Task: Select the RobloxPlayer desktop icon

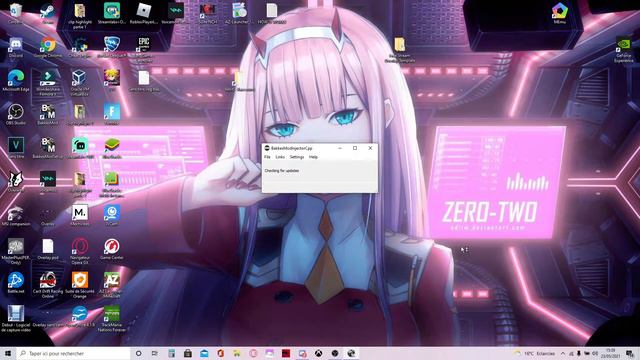Action: pyautogui.click(x=144, y=13)
